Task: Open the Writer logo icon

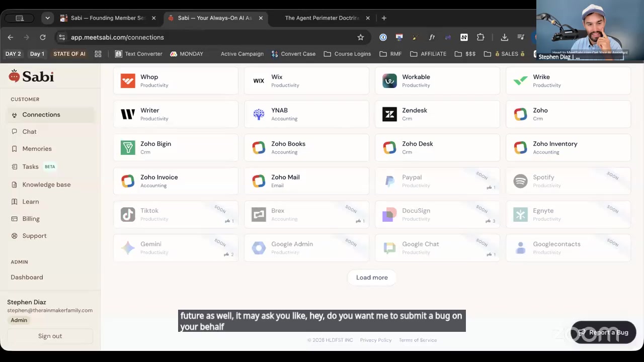Action: click(128, 114)
